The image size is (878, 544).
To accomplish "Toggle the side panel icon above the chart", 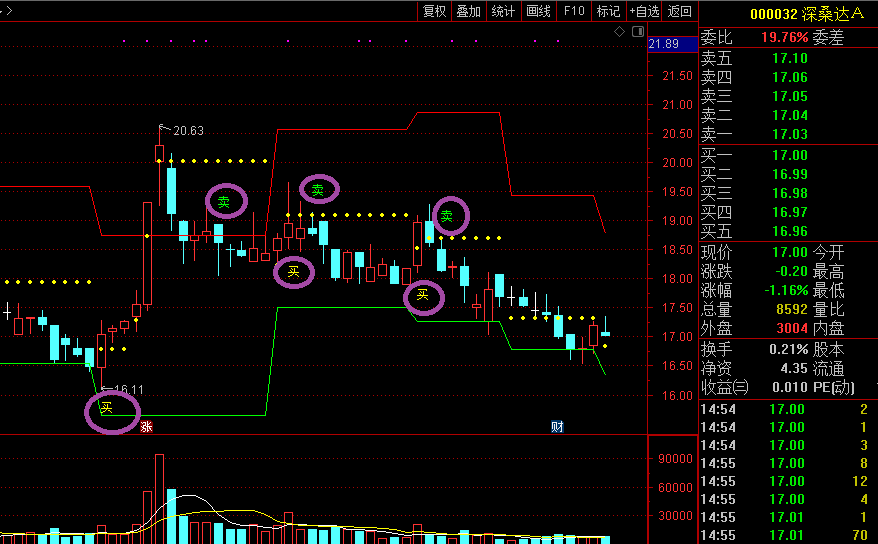I will [638, 31].
